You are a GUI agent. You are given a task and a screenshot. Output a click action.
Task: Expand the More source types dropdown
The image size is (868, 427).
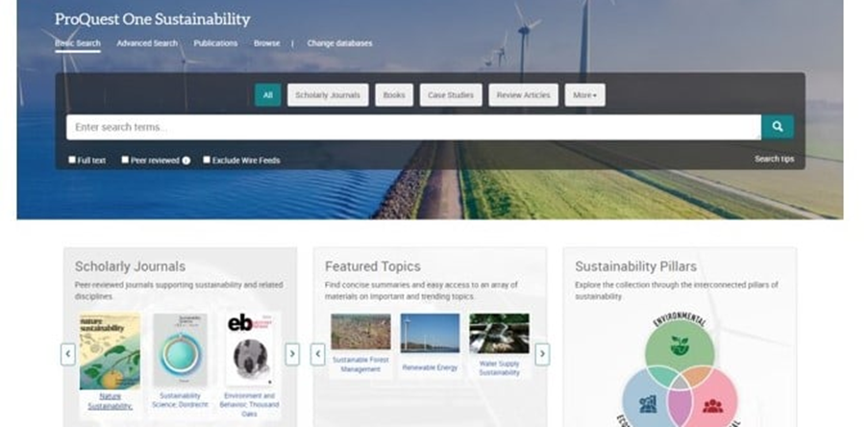click(x=584, y=95)
